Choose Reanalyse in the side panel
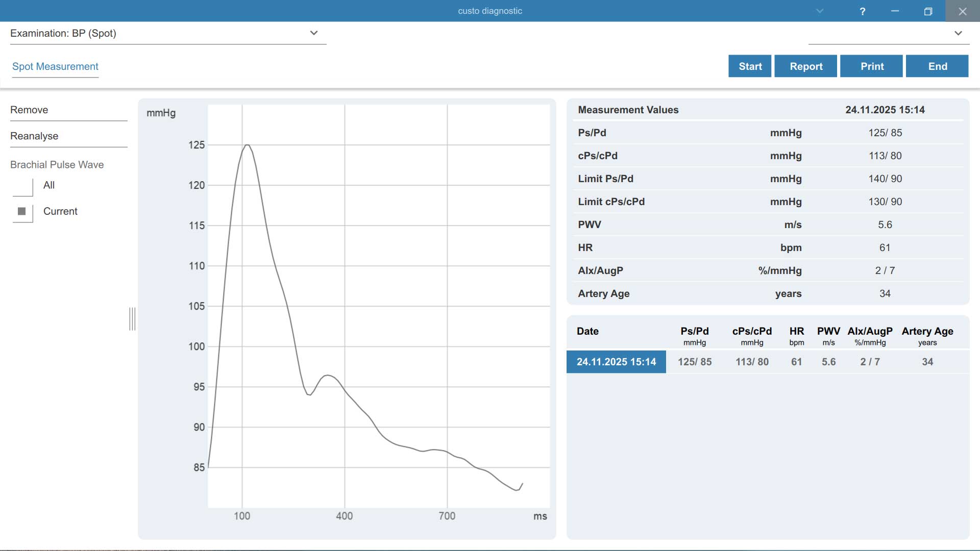Image resolution: width=980 pixels, height=551 pixels. point(69,136)
